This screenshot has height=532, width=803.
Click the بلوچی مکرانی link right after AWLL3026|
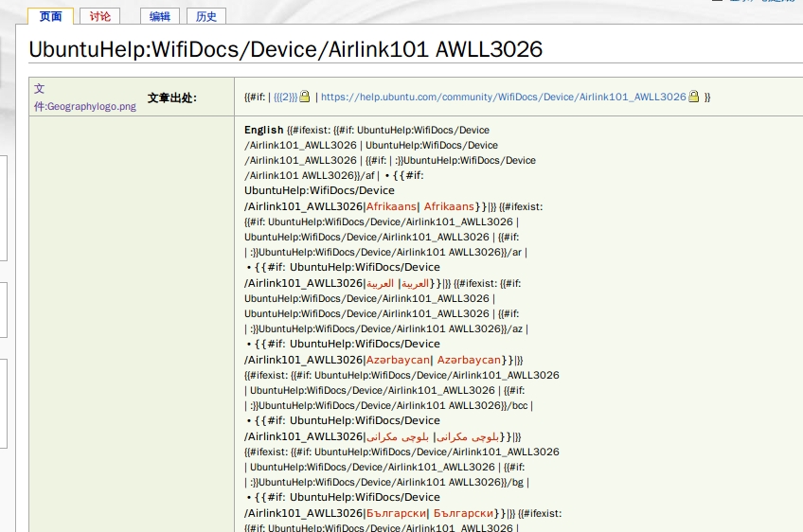coord(398,436)
